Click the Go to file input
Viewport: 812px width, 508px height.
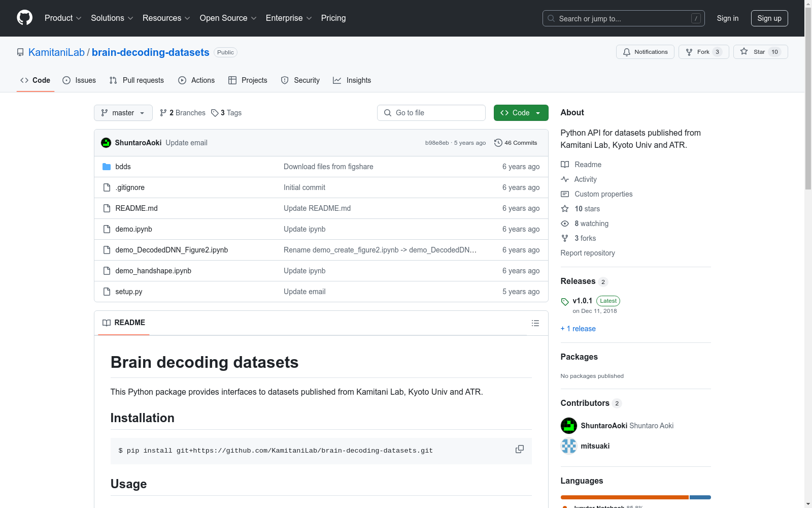coord(431,113)
